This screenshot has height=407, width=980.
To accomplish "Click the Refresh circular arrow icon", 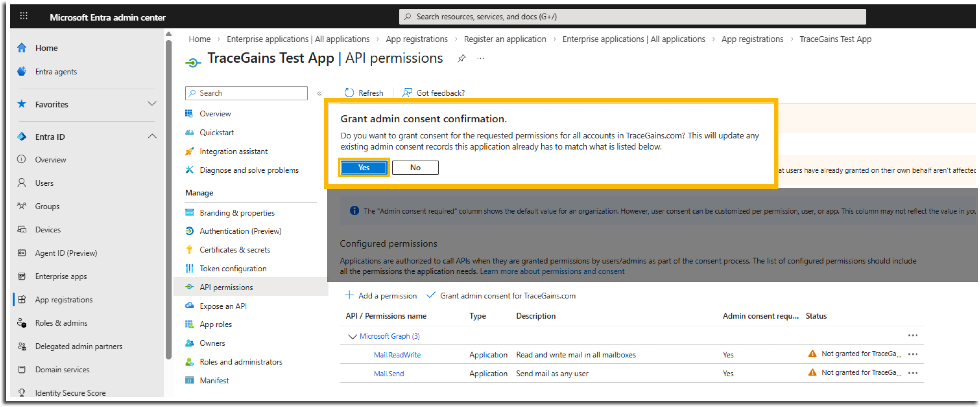I will coord(349,93).
